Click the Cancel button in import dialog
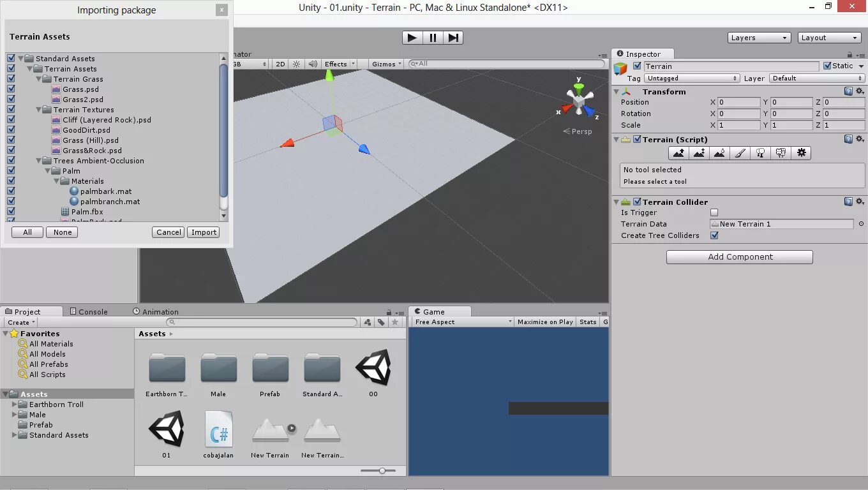Image resolution: width=868 pixels, height=490 pixels. click(x=168, y=232)
